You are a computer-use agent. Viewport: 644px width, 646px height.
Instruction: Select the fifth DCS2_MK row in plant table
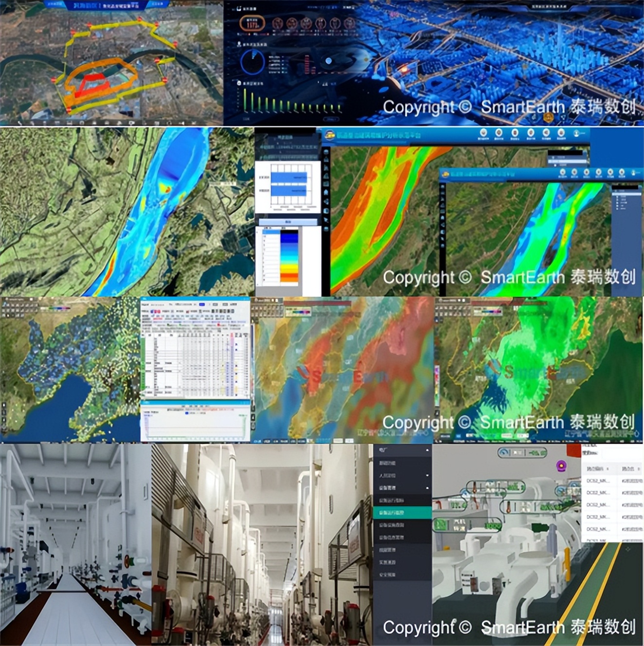pos(612,529)
